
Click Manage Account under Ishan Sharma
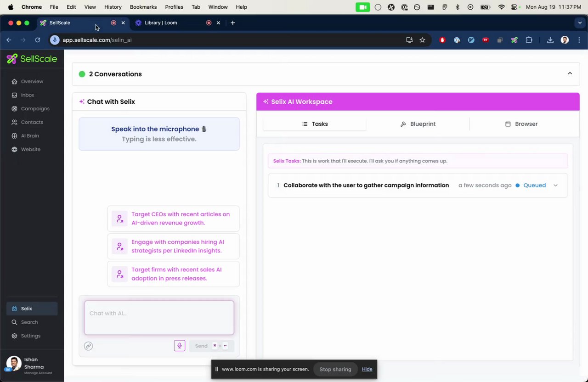(x=38, y=373)
